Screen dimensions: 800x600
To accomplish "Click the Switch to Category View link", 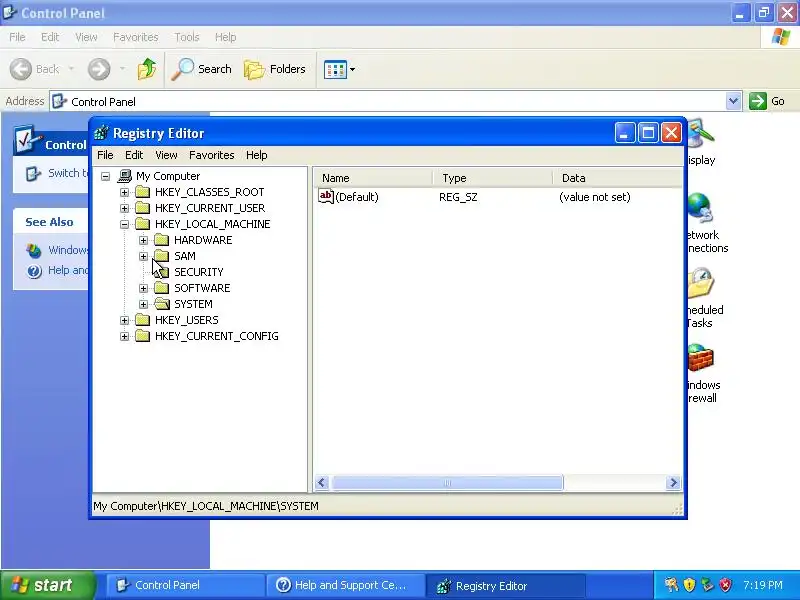I will [68, 173].
